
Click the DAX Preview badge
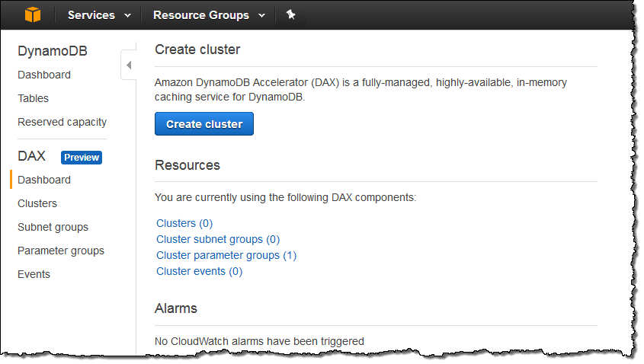82,158
